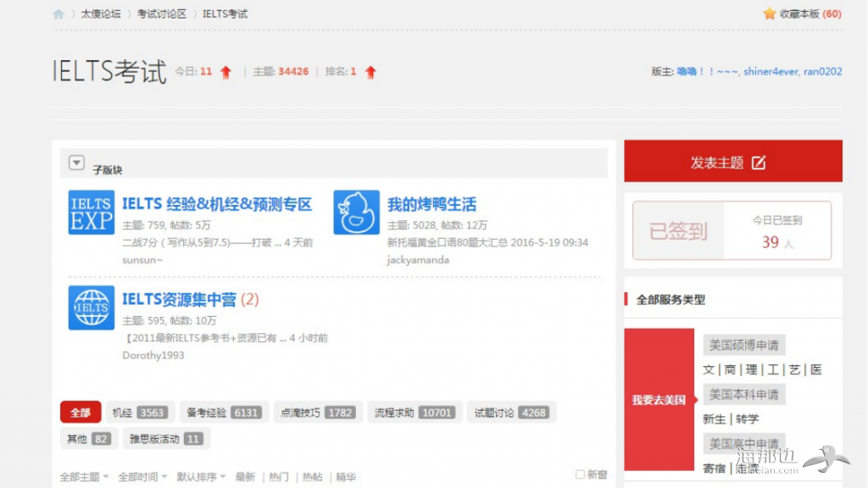Tick the 新窗 checkbox
Screen dimensions: 868x488
580,474
